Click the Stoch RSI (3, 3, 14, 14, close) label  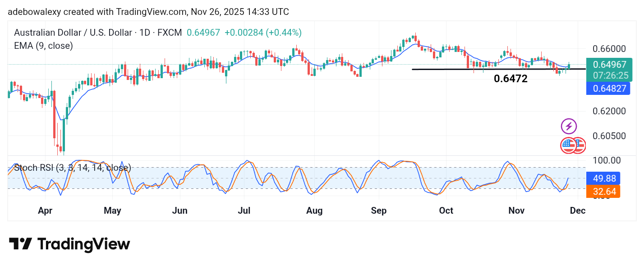[x=73, y=168]
